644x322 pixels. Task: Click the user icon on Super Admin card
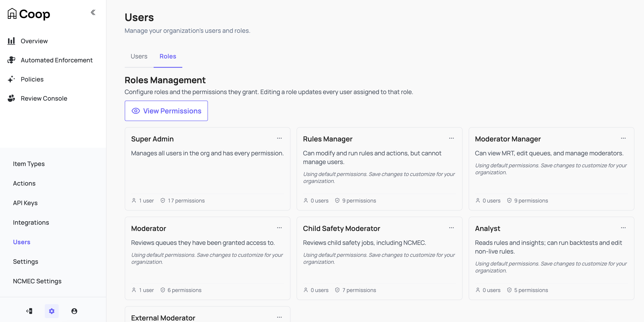pyautogui.click(x=134, y=201)
